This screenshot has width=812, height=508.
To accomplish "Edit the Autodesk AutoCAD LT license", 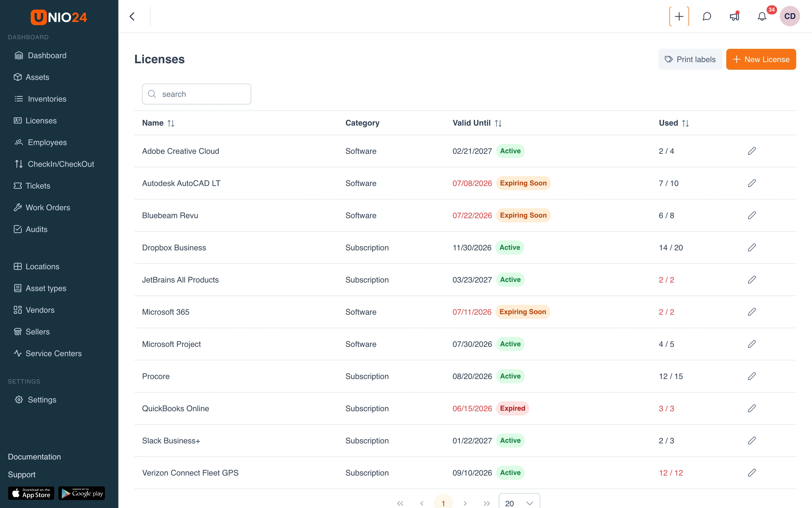I will [752, 183].
